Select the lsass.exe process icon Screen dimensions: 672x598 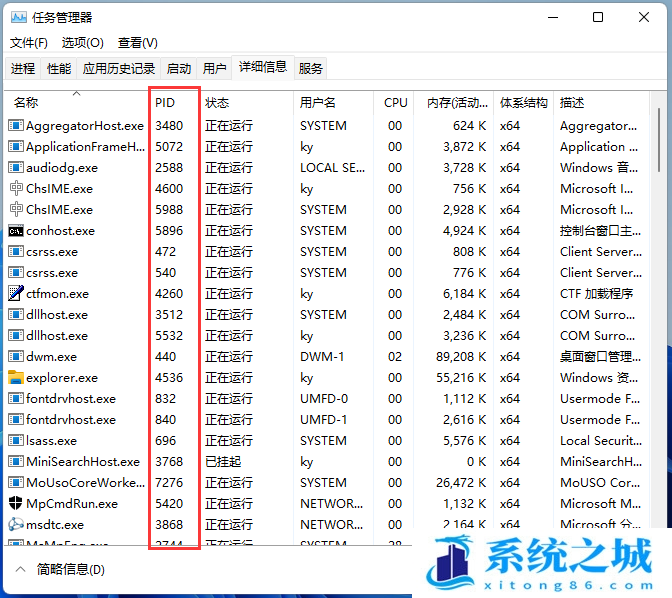coord(16,441)
